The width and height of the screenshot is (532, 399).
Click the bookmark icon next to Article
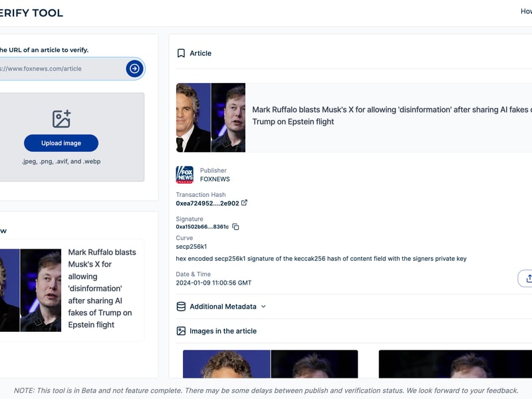click(x=181, y=53)
